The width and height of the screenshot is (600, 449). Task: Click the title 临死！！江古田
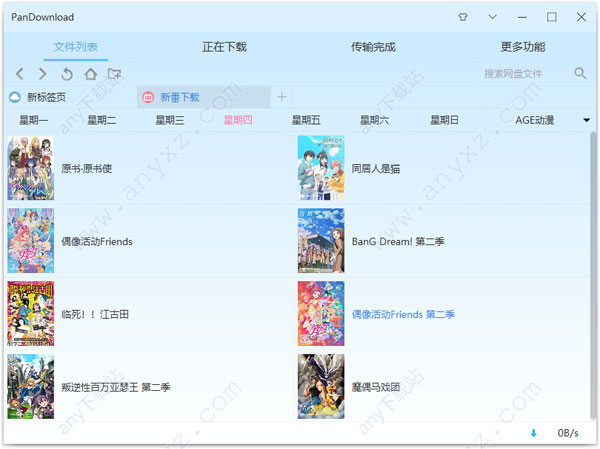click(x=95, y=314)
